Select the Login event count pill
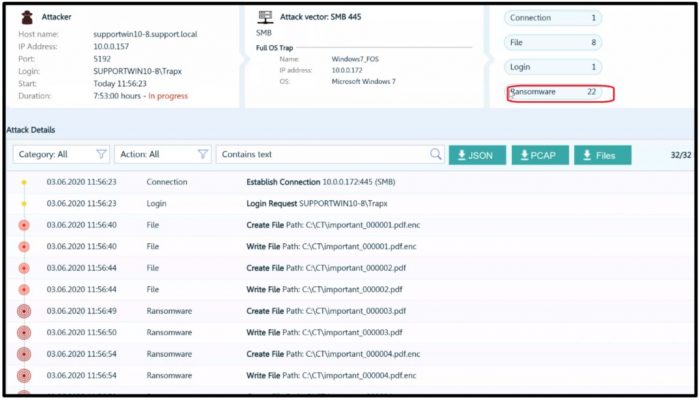Screen dimensions: 699x400 [553, 67]
